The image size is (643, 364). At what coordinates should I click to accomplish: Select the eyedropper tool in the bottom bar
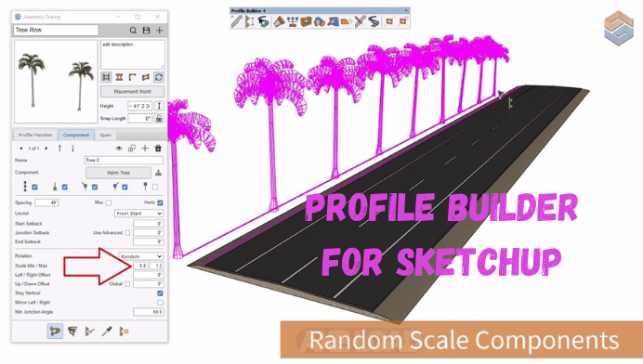pos(107,331)
